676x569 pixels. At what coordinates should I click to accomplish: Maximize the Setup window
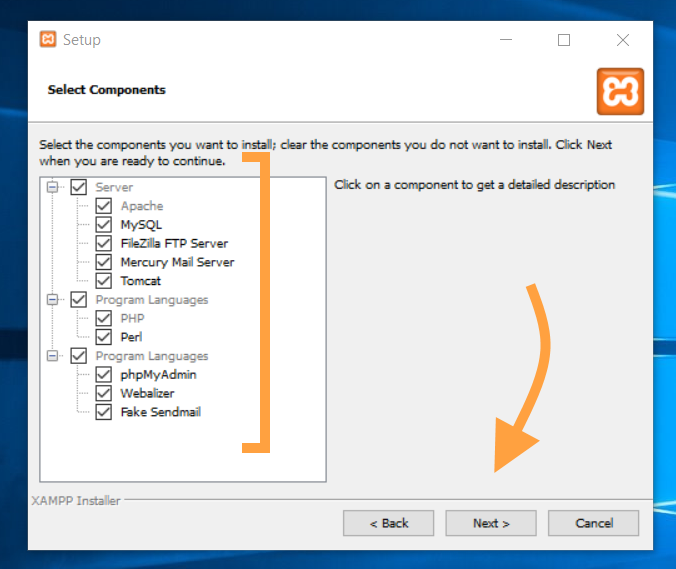563,40
